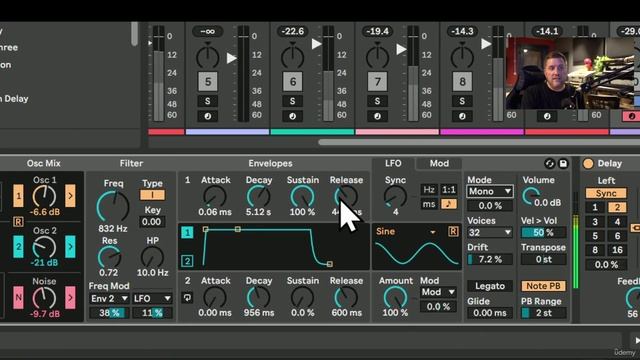Click the device hot-swap preset icon
The width and height of the screenshot is (640, 360).
click(549, 164)
